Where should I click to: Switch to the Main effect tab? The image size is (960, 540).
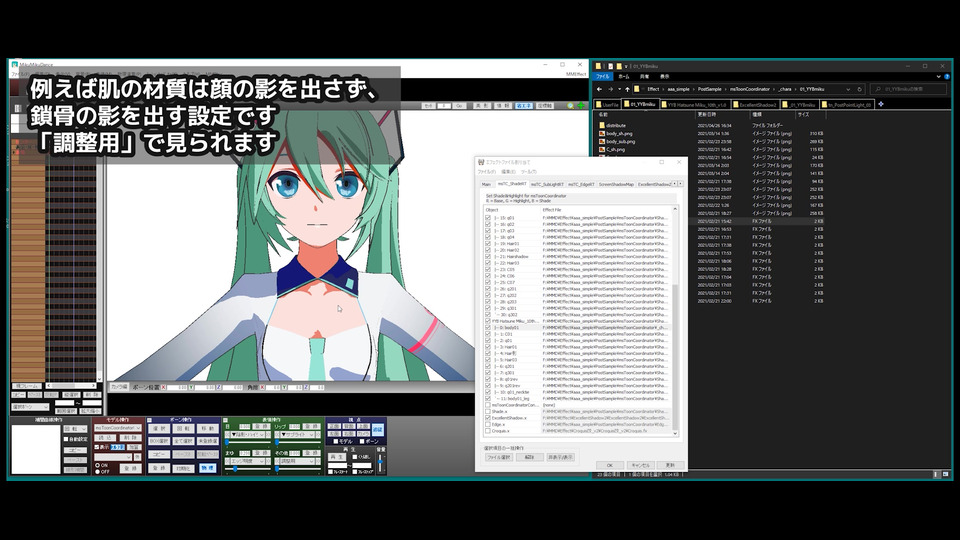click(x=486, y=184)
